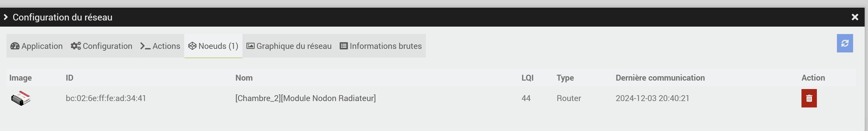868x131 pixels.
Task: Close the Configuration du réseau dialog
Action: coord(855,17)
